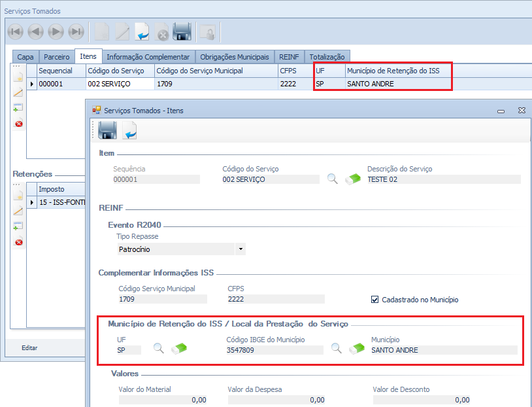Edit retention pencil icon in Retenções

pos(18,211)
